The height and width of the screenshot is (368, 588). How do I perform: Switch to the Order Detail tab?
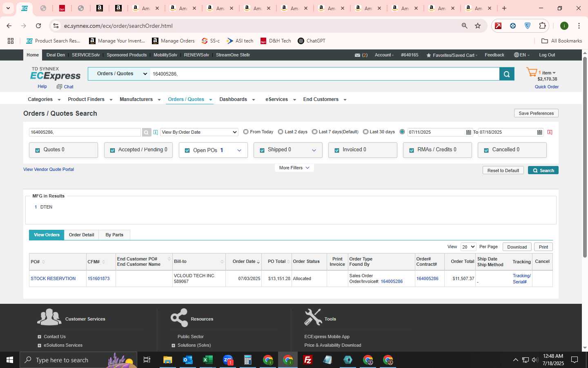point(81,235)
